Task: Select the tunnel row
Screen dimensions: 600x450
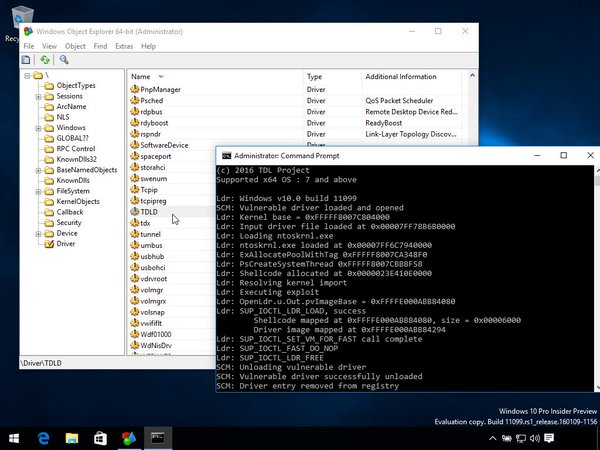Action: (172, 234)
